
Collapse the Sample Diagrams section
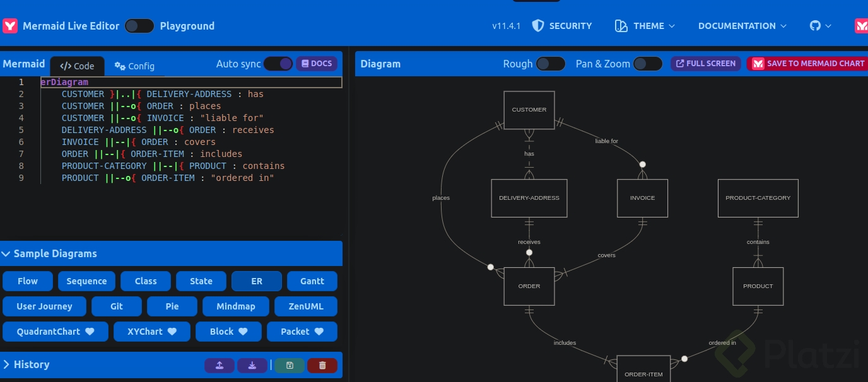point(172,253)
